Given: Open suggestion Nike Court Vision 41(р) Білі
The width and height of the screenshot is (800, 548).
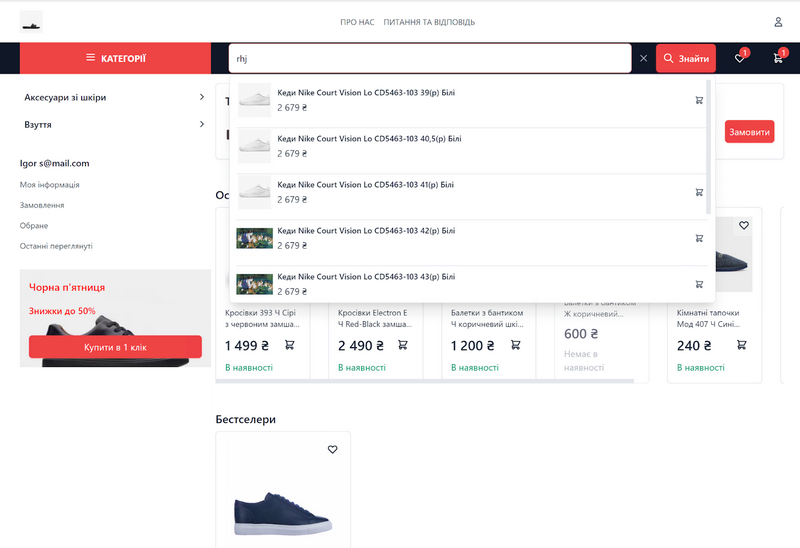Looking at the screenshot, I should [365, 184].
